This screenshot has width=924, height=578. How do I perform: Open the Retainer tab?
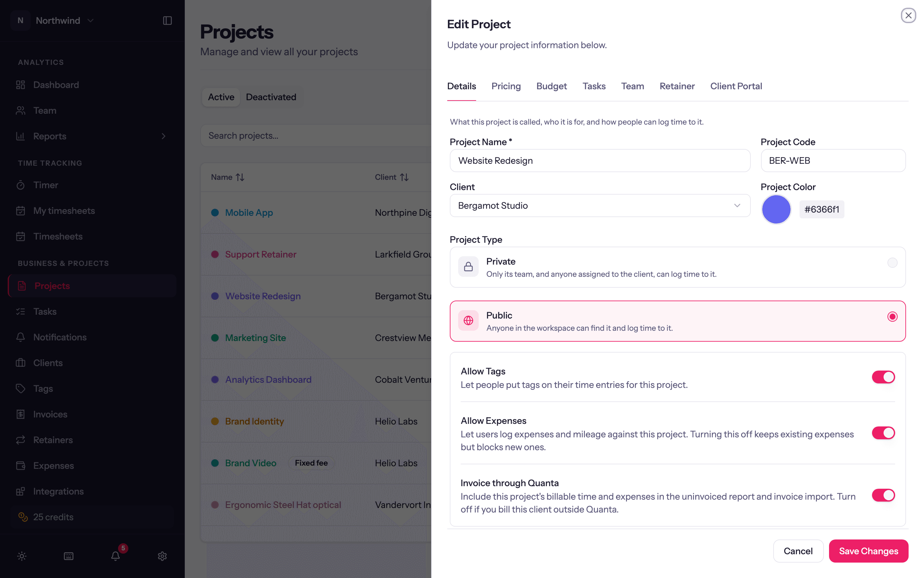point(677,86)
